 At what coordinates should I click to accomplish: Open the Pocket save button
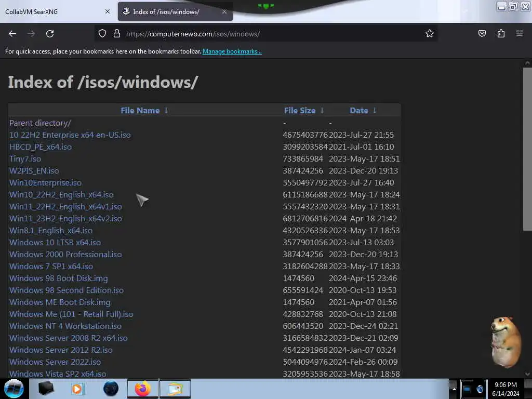[x=482, y=33]
